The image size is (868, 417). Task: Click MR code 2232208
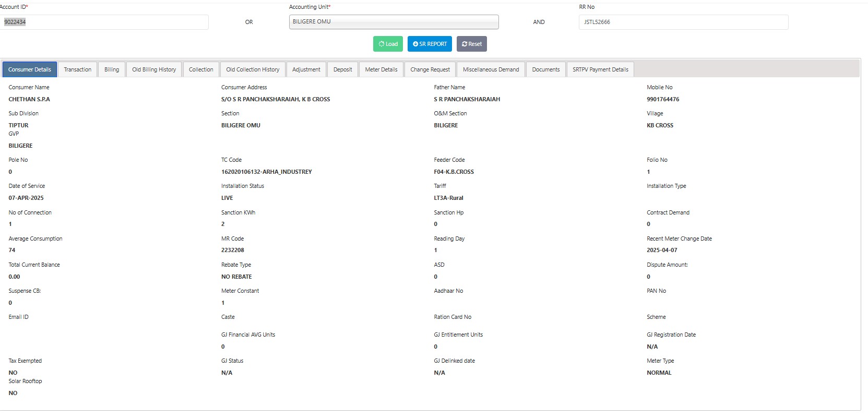click(233, 250)
